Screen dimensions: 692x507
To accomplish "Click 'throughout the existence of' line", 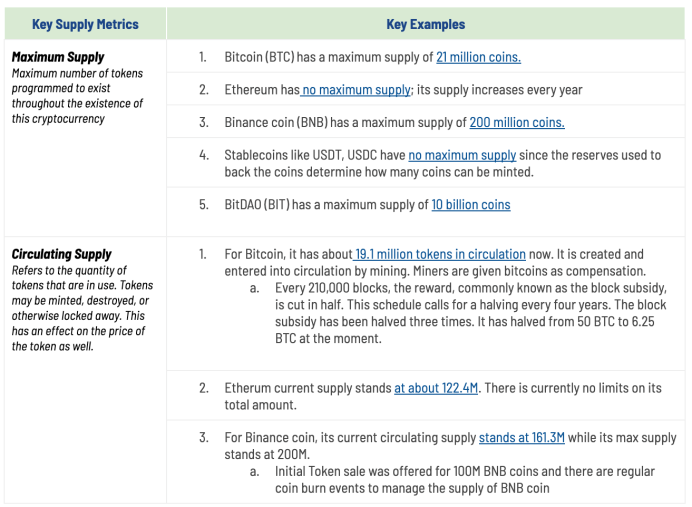I will click(77, 104).
